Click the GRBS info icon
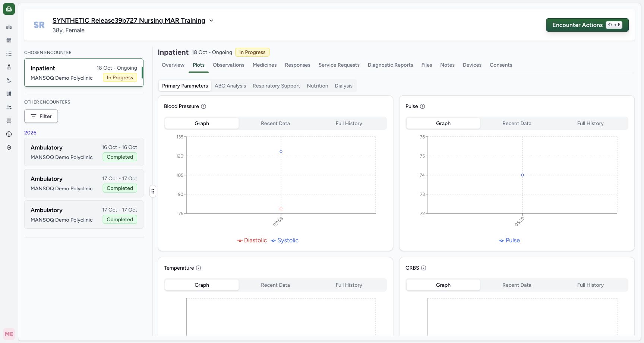The height and width of the screenshot is (343, 644). point(423,268)
